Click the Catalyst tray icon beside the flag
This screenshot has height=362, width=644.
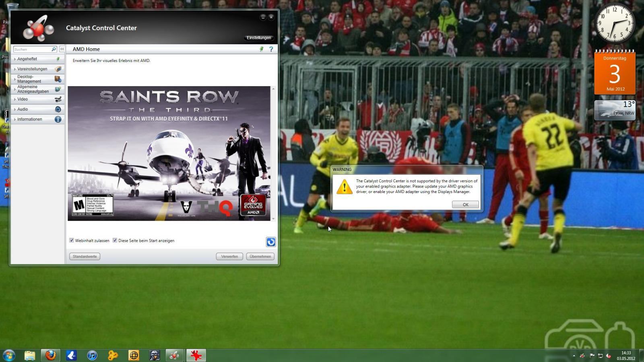[582, 356]
